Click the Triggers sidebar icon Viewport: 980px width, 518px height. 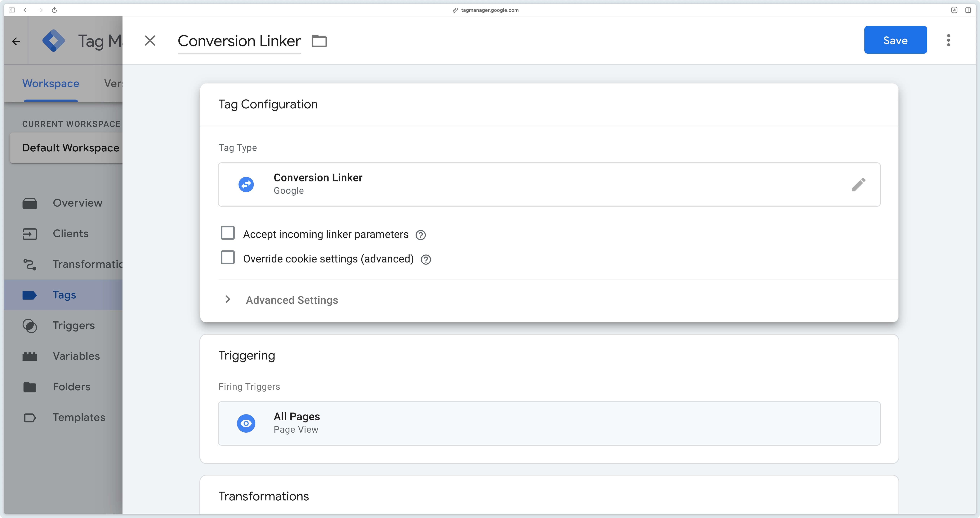(x=30, y=325)
